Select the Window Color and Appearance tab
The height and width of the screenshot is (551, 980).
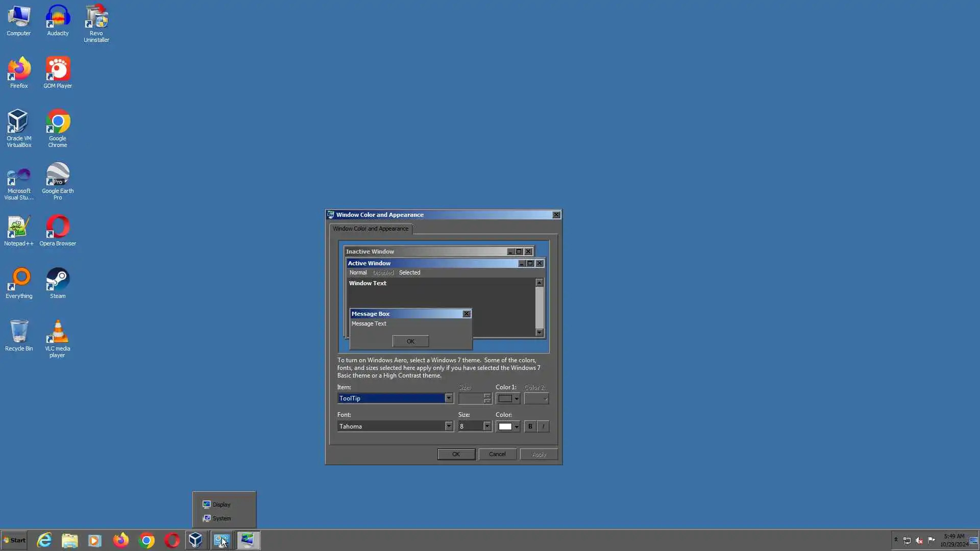(371, 229)
